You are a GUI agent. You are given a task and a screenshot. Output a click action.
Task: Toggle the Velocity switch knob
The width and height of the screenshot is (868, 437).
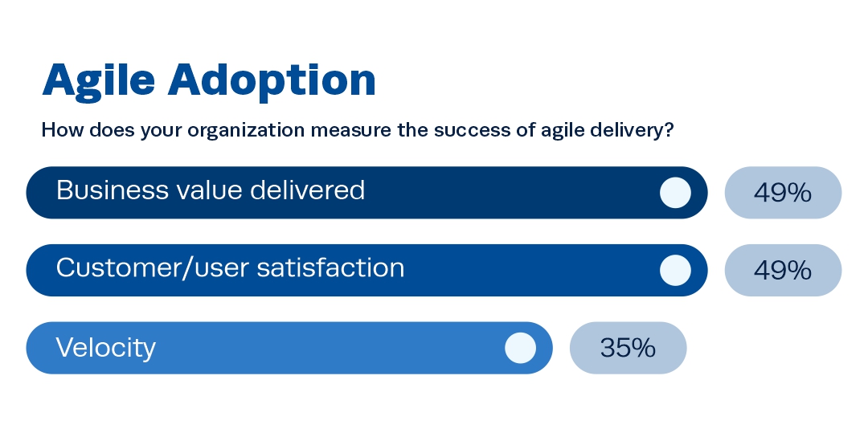(520, 348)
